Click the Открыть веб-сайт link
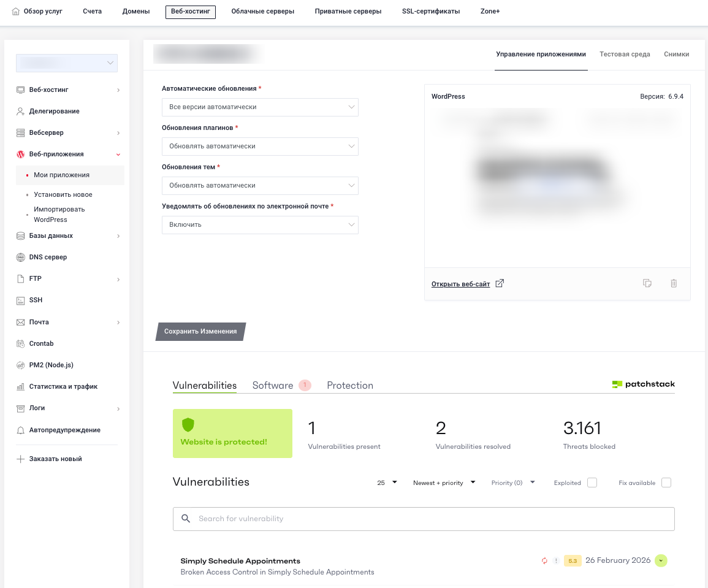Viewport: 708px width, 588px height. coord(460,284)
